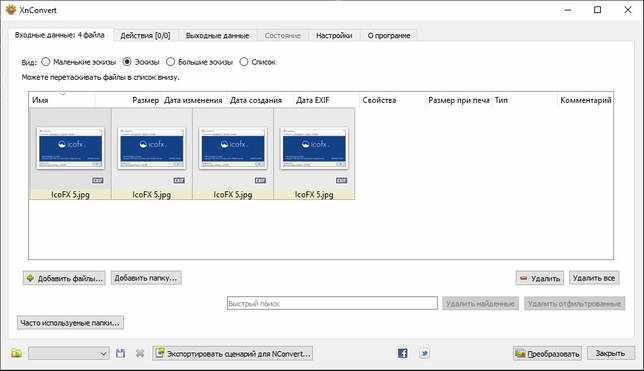
Task: Open the "Действия [0/0]" tab
Action: [x=145, y=36]
